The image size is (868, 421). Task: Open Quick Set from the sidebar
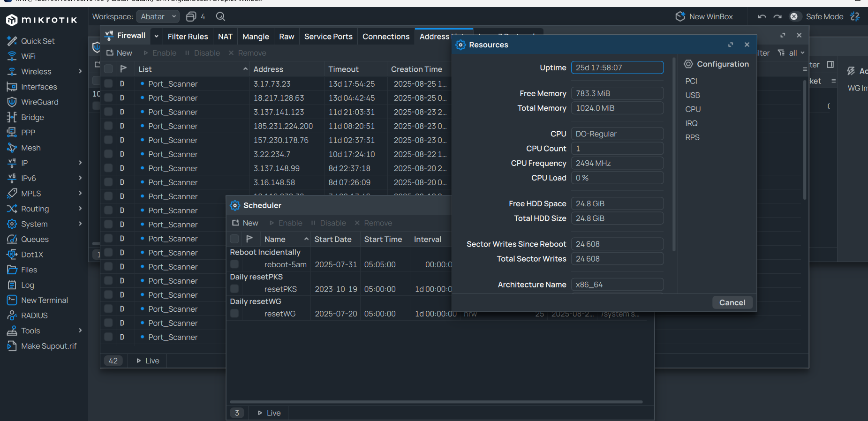(x=38, y=41)
